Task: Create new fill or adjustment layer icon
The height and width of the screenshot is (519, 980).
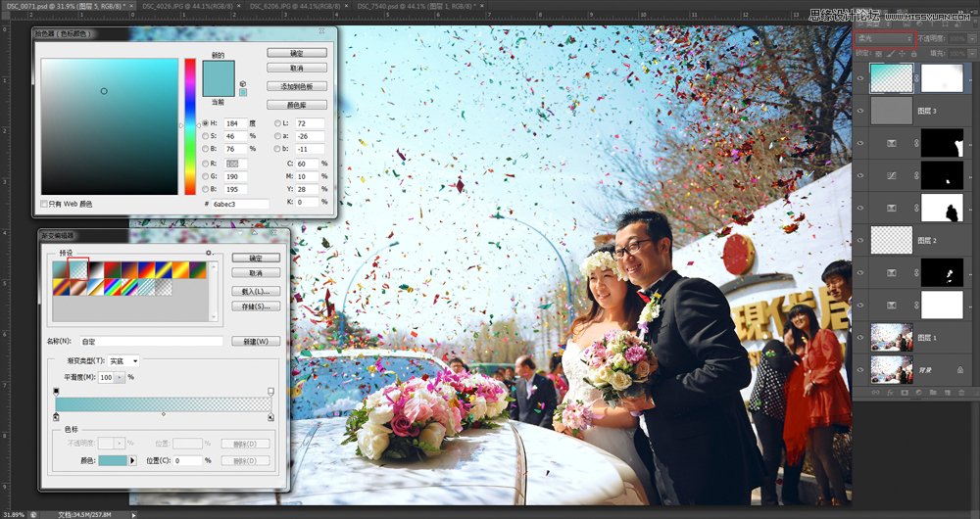Action: (x=919, y=393)
